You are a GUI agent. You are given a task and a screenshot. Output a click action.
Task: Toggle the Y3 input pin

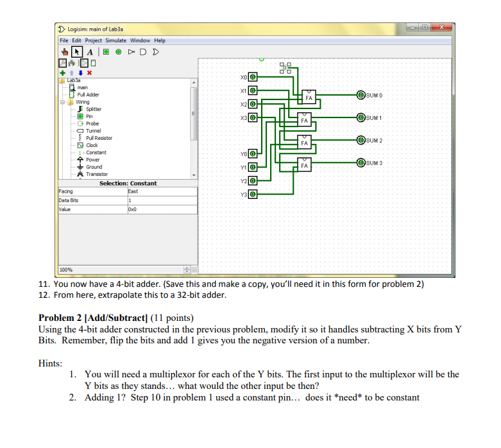(252, 194)
